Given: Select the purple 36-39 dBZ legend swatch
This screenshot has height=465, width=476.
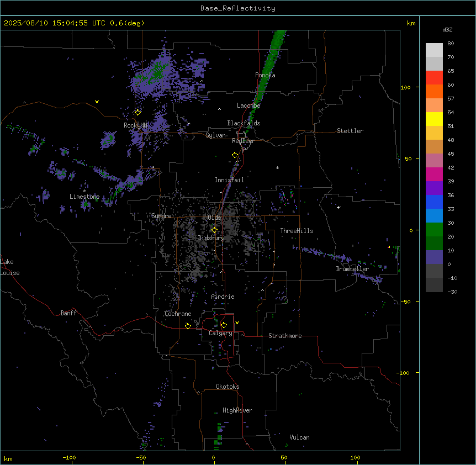Looking at the screenshot, I should click(x=434, y=188).
